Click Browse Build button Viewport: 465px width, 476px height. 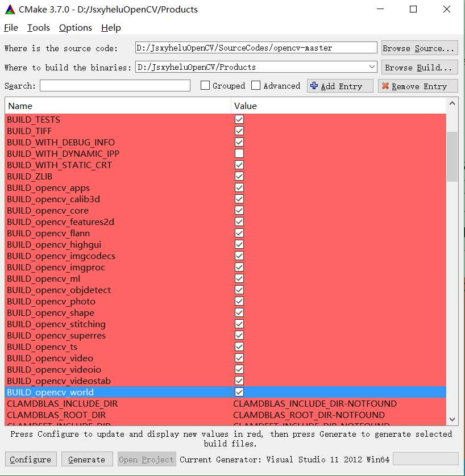click(420, 67)
